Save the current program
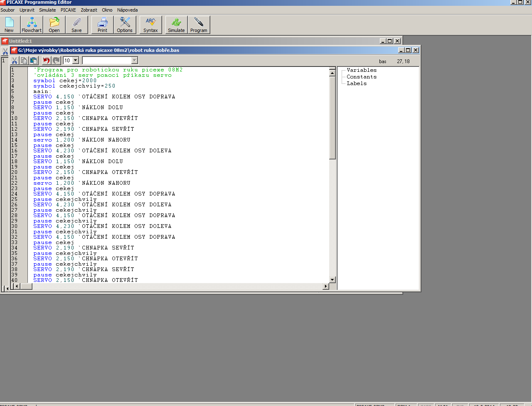Image resolution: width=532 pixels, height=406 pixels. pos(76,25)
